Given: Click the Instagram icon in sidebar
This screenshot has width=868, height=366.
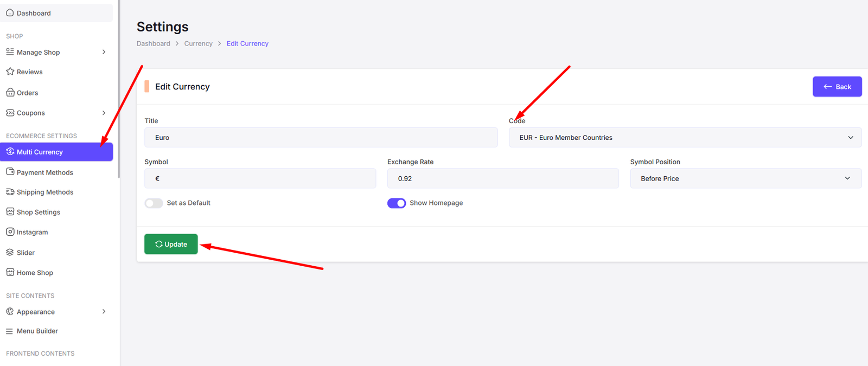Looking at the screenshot, I should click(x=10, y=232).
